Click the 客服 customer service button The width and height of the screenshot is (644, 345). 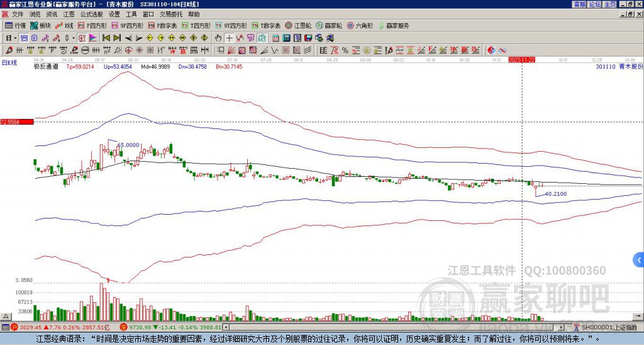[579, 4]
